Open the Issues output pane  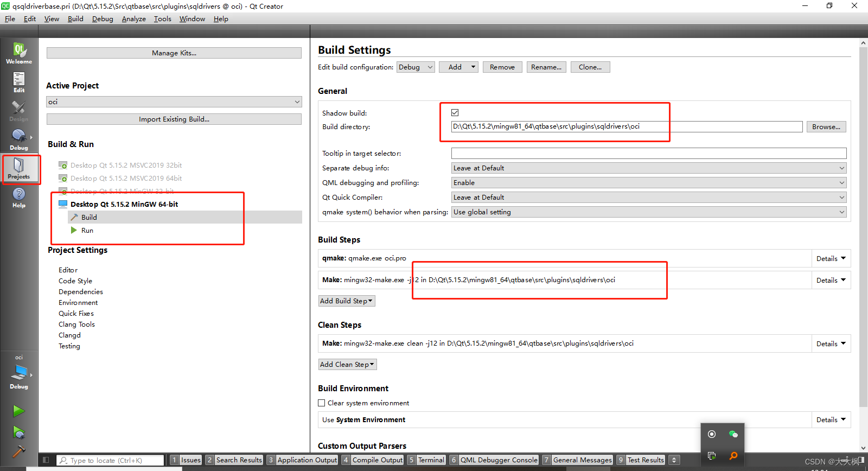tap(186, 460)
